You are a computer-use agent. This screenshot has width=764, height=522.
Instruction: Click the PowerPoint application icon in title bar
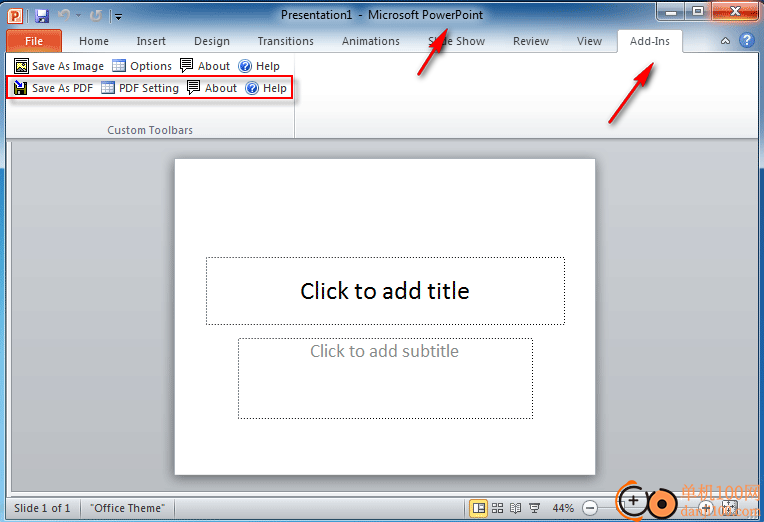[15, 16]
